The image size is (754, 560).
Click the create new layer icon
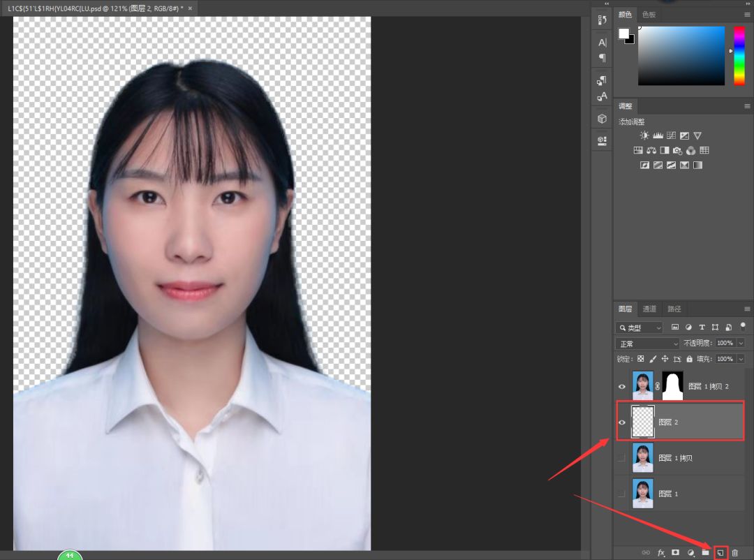click(x=720, y=552)
